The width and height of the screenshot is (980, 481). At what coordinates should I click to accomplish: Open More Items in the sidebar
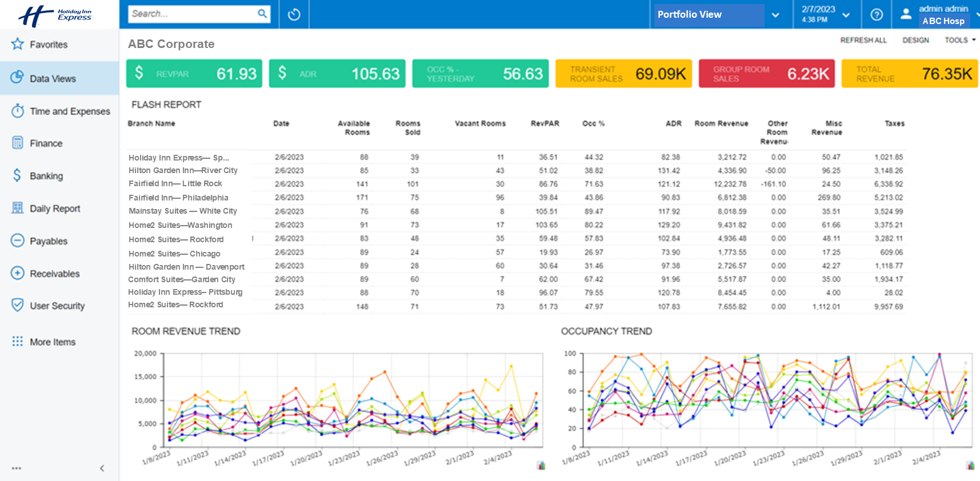tap(53, 342)
